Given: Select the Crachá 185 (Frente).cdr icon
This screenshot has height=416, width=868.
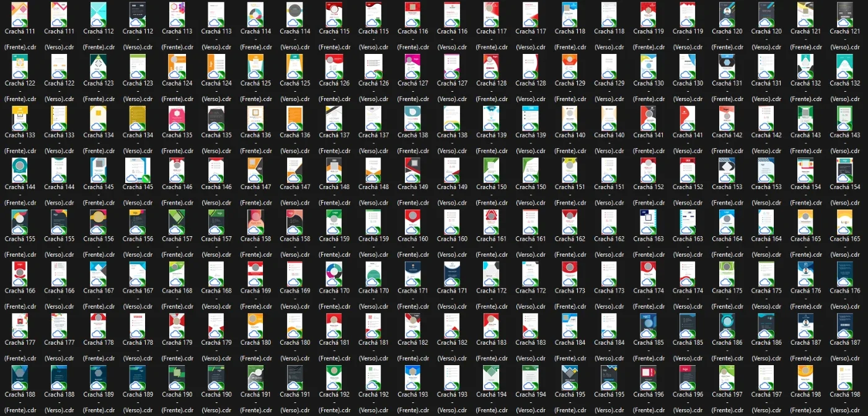Looking at the screenshot, I should click(648, 325).
